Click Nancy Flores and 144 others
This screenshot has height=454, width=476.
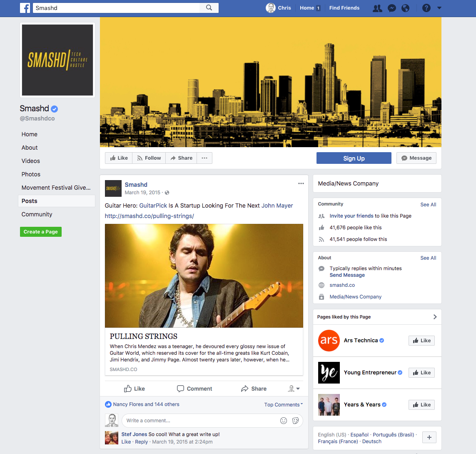coord(146,404)
